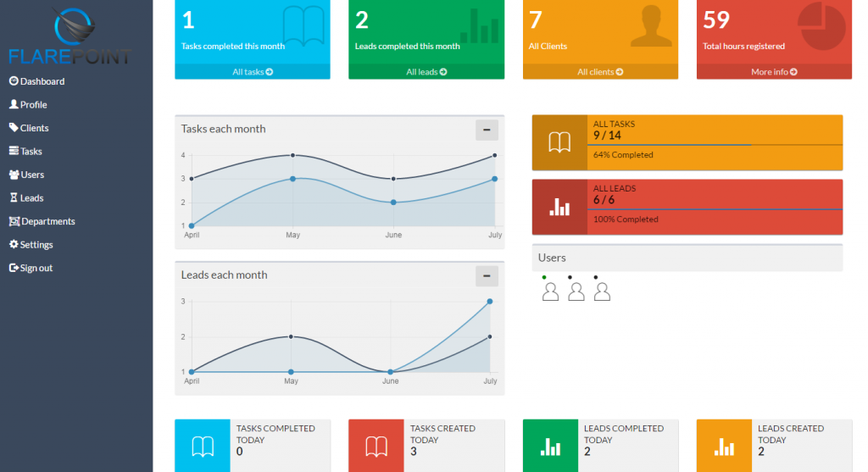Screen dimensions: 868x472
Task: Click the Leads Completed Today green chart icon
Action: tap(551, 446)
